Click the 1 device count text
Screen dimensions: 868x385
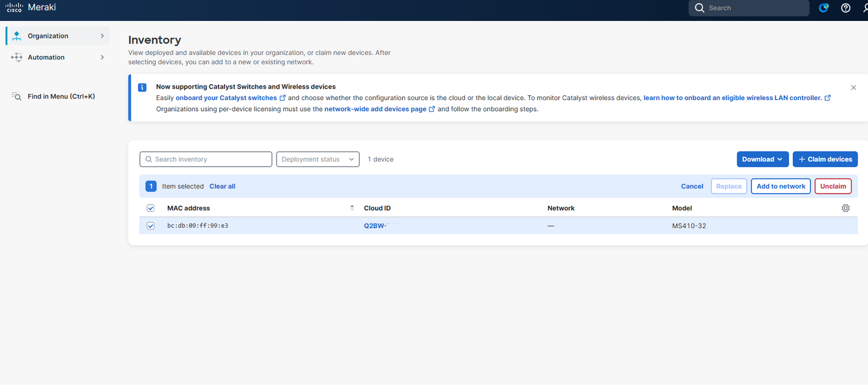pos(381,159)
